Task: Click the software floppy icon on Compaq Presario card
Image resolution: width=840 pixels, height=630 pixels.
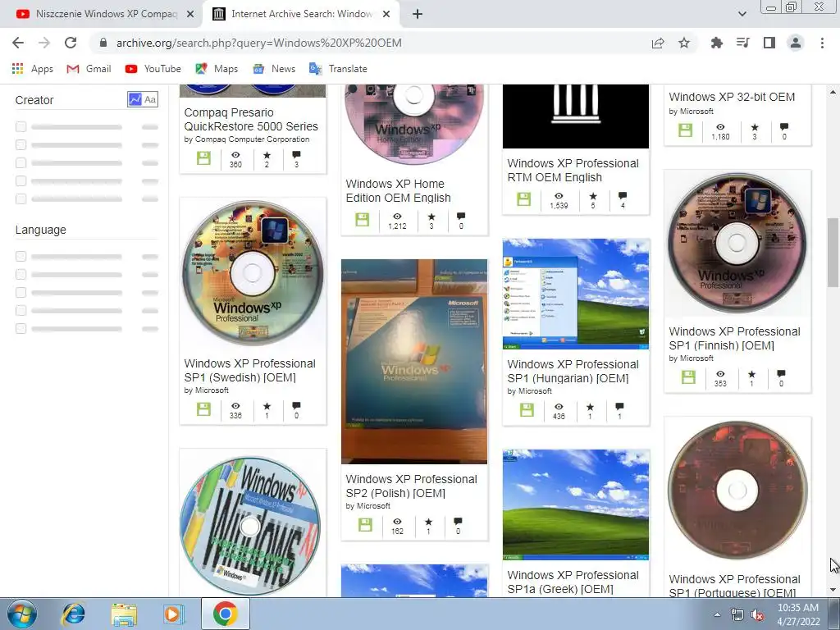Action: pyautogui.click(x=203, y=158)
